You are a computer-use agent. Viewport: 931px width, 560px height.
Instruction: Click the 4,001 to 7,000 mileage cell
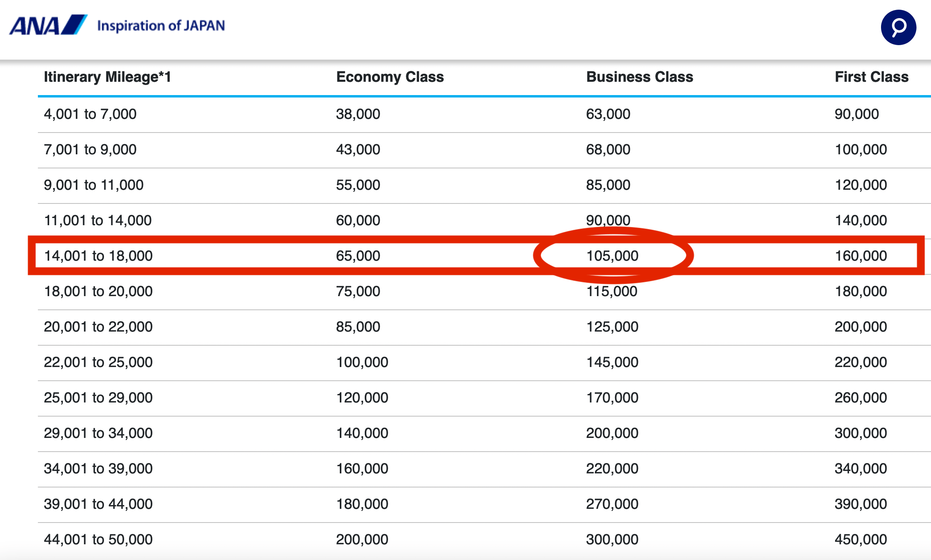tap(90, 114)
